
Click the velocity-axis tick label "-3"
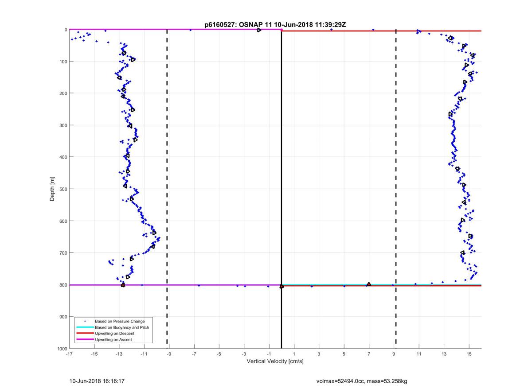(244, 354)
